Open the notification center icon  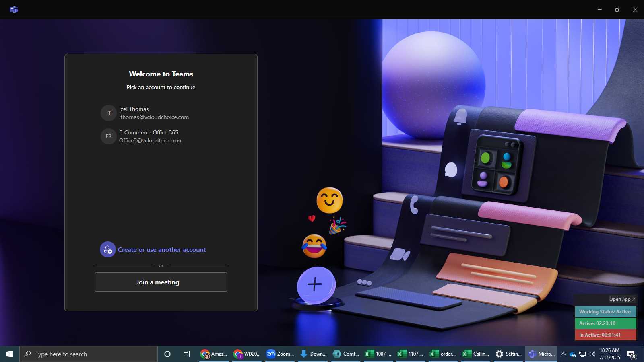click(x=632, y=354)
